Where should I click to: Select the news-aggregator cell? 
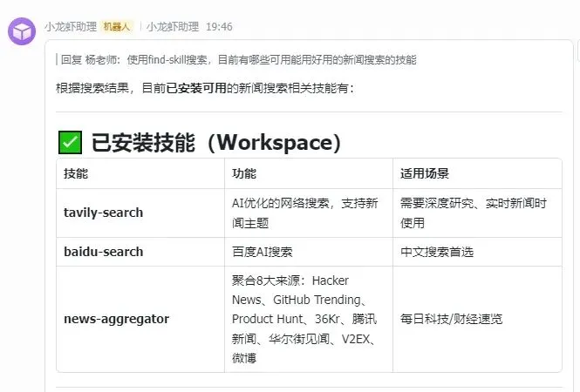140,319
